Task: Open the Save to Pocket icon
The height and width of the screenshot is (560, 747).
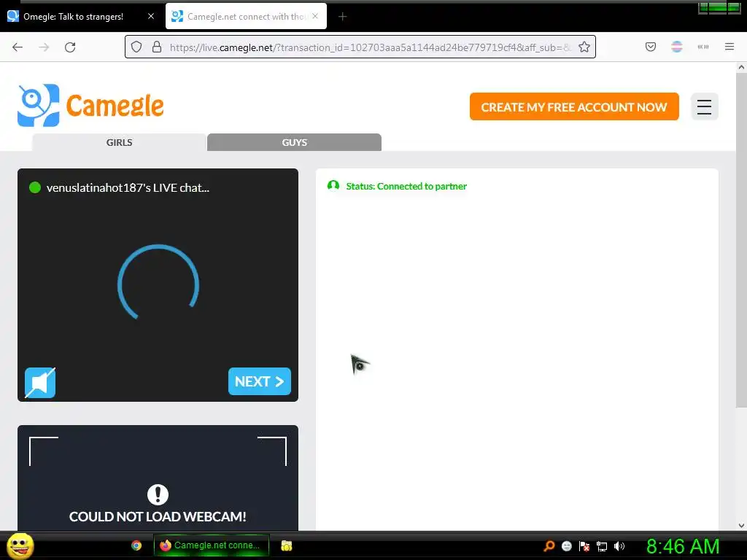Action: click(651, 47)
